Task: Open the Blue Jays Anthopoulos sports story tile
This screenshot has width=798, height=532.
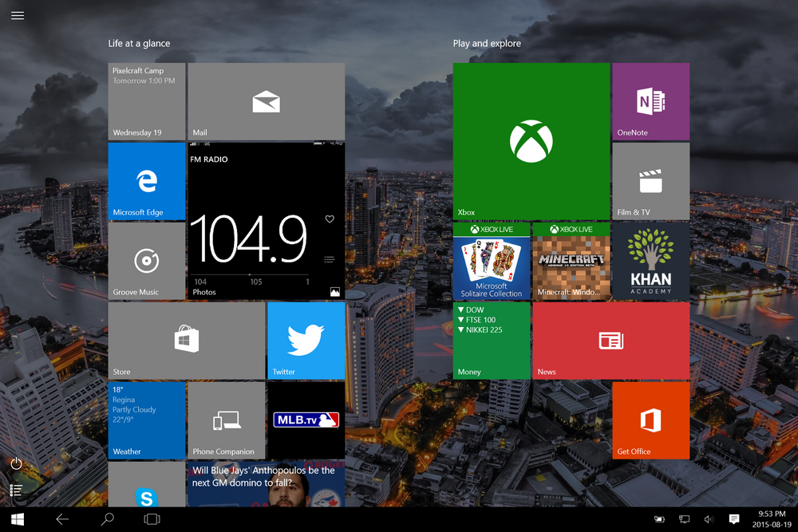Action: (267, 484)
